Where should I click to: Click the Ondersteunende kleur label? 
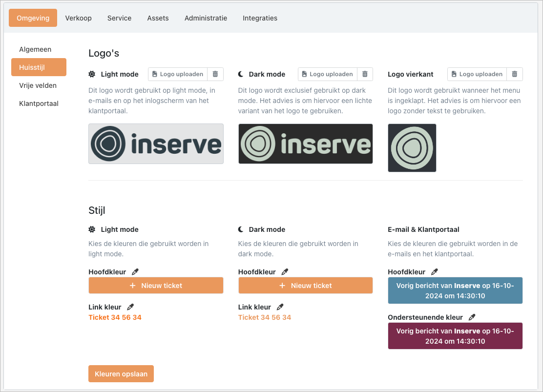pyautogui.click(x=425, y=317)
